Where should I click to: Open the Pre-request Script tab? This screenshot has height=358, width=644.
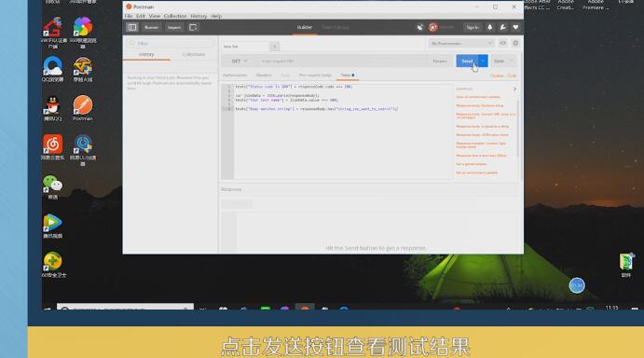click(x=315, y=76)
